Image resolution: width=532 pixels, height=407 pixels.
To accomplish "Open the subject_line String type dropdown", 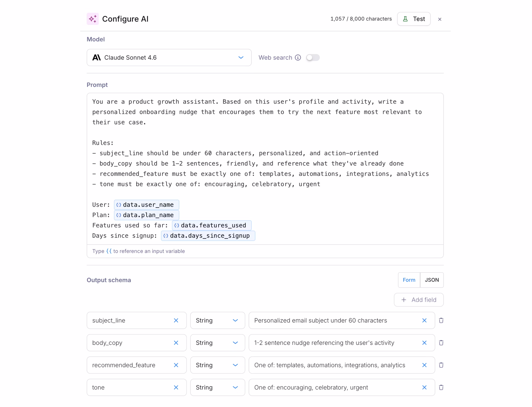I will (217, 320).
